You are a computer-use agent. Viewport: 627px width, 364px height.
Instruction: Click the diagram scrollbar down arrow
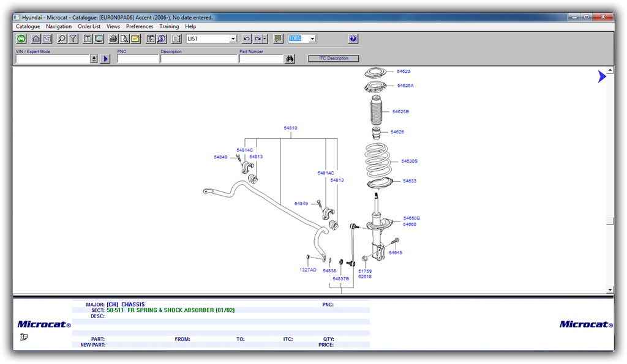[x=610, y=290]
